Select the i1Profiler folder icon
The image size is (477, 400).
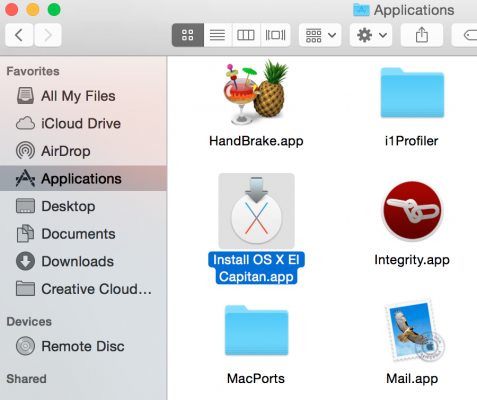pyautogui.click(x=412, y=92)
